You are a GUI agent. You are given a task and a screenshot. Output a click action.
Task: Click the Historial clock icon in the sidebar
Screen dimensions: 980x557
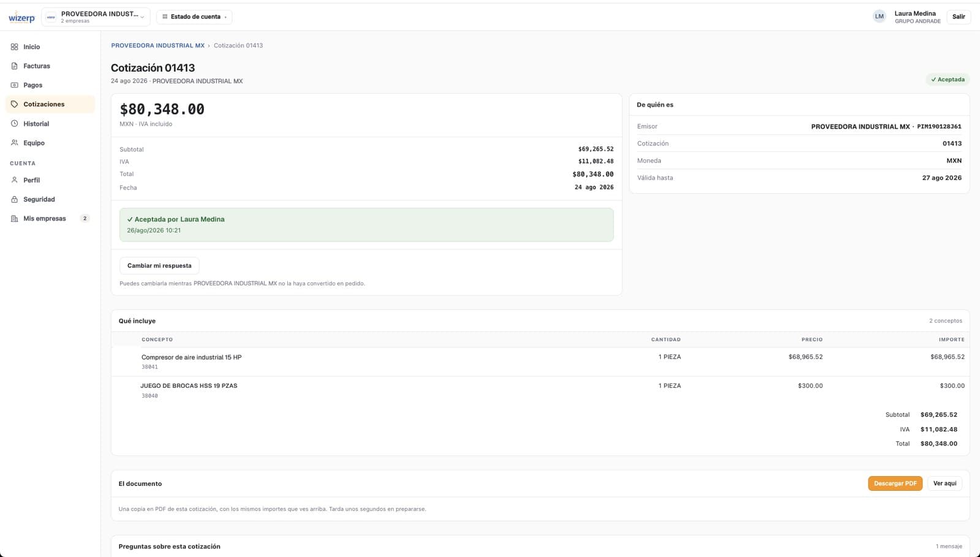(15, 124)
